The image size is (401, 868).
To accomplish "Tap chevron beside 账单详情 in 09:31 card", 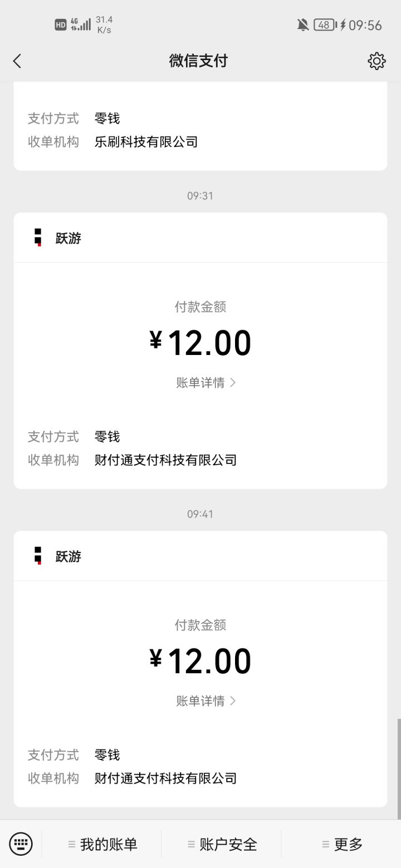I will [233, 383].
